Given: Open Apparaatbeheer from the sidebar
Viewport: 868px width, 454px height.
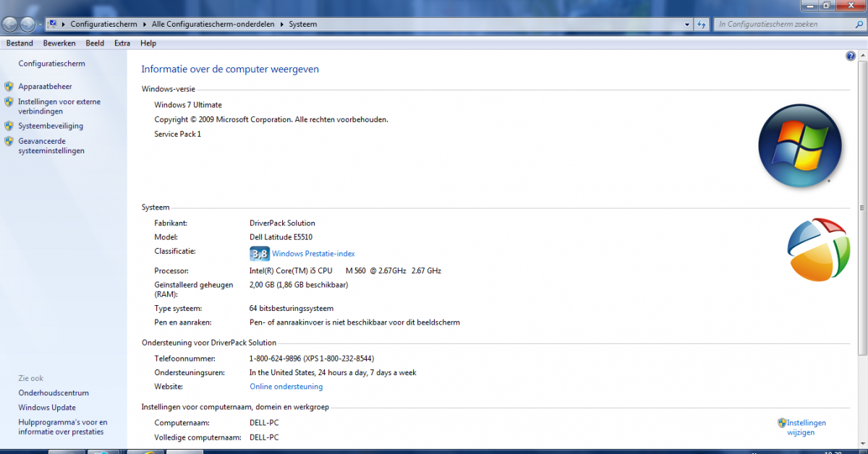Looking at the screenshot, I should 45,86.
